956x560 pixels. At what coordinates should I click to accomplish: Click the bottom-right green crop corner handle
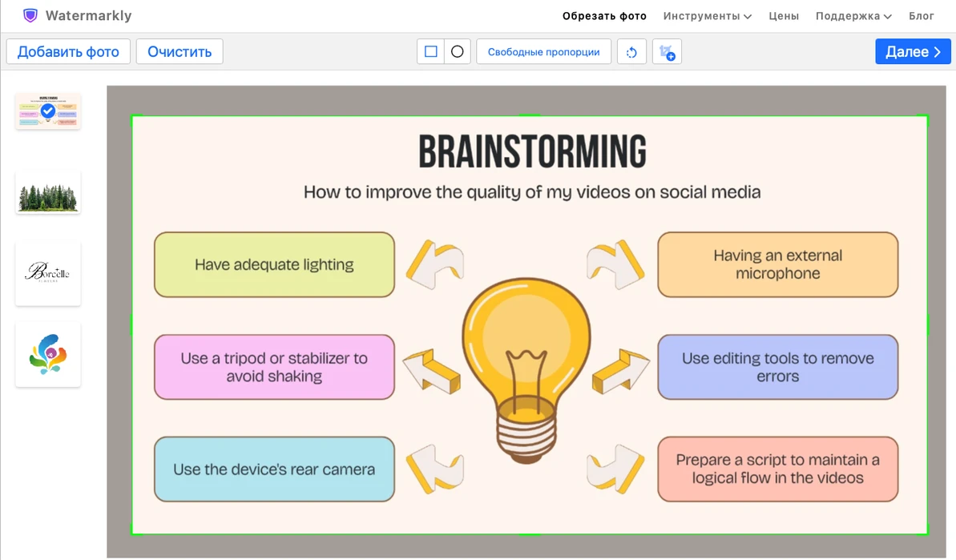point(926,534)
